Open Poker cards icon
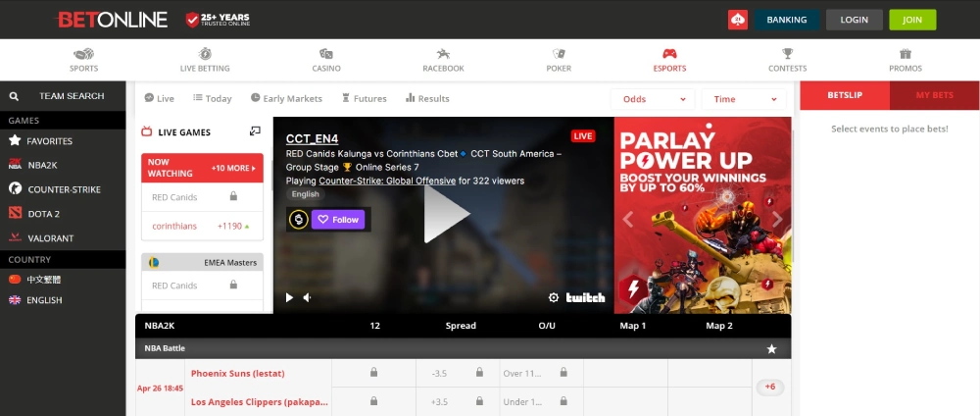The height and width of the screenshot is (416, 980). tap(559, 54)
